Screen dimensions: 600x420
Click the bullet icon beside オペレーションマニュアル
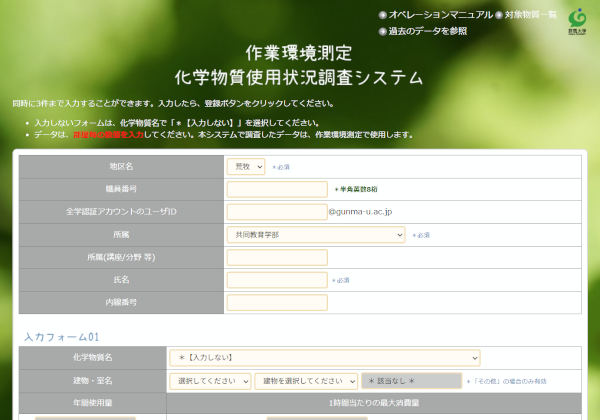pos(383,15)
